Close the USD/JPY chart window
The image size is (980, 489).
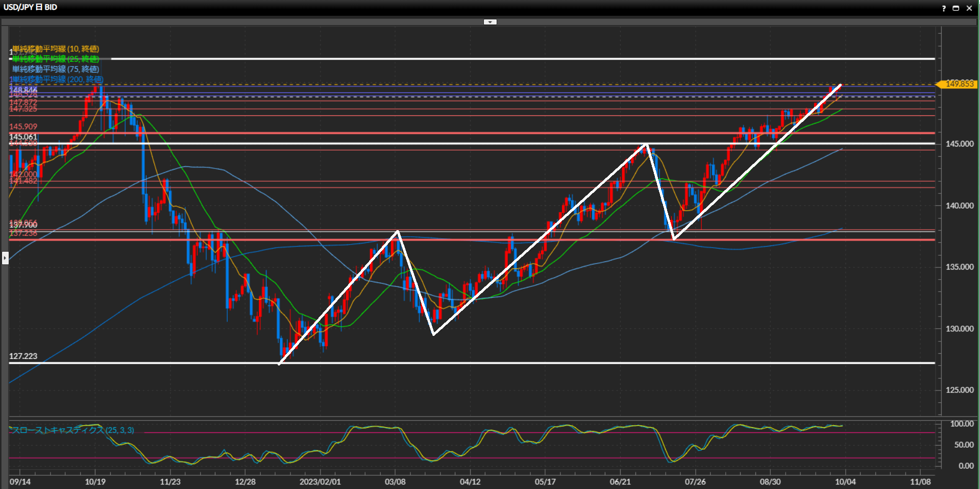[x=969, y=8]
